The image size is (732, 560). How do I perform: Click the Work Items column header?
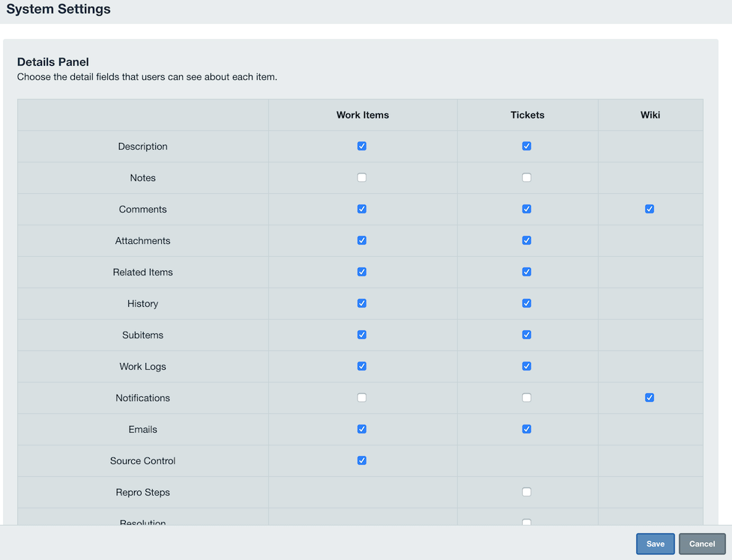tap(363, 115)
